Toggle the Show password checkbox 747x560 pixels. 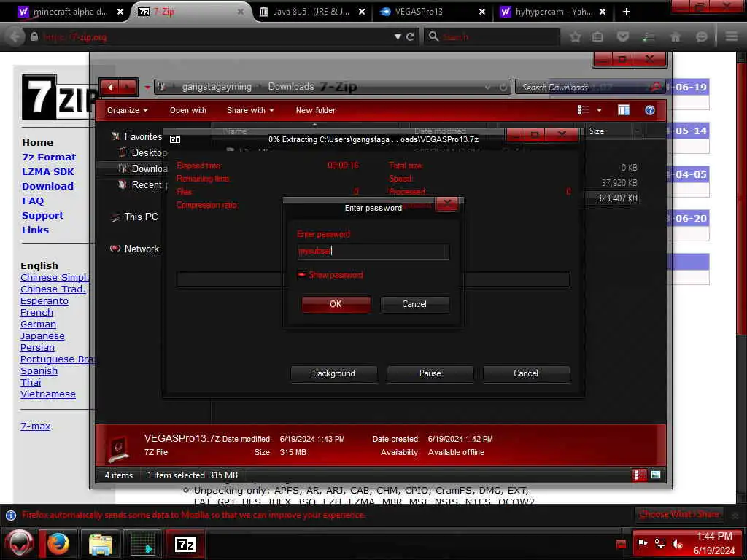301,275
